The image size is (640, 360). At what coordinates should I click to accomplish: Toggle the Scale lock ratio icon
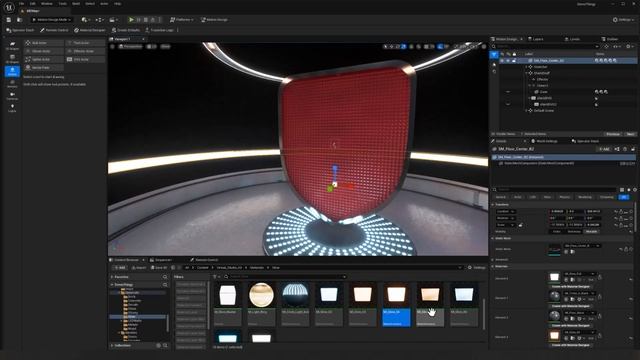tap(520, 225)
